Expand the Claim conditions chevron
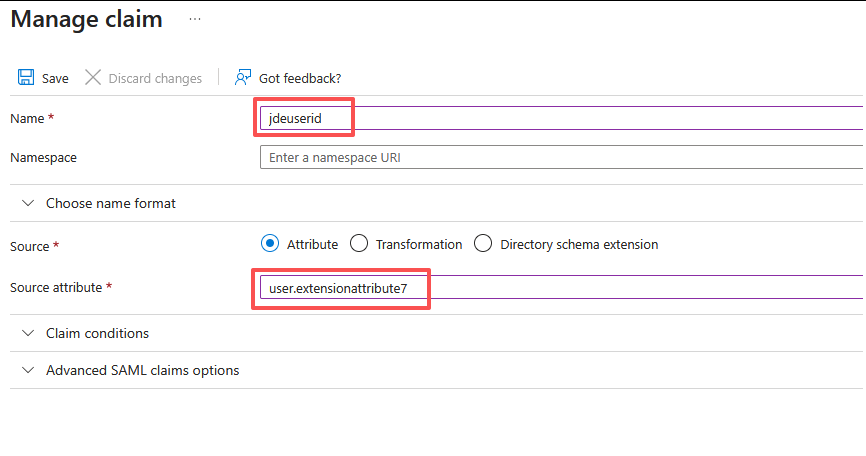866x456 pixels. click(x=28, y=333)
